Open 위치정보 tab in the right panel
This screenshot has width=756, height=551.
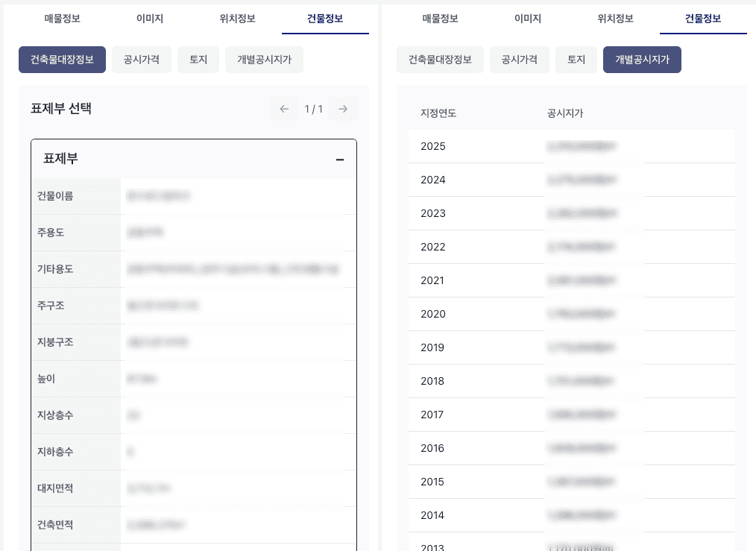pos(615,19)
